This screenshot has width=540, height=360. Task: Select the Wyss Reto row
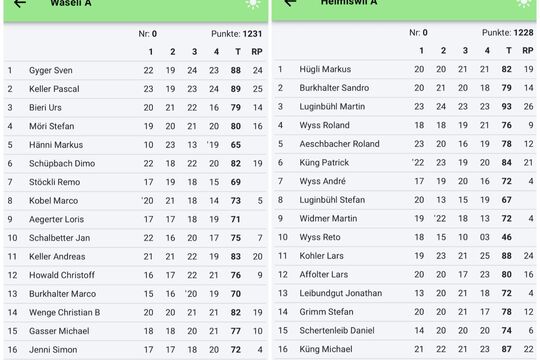[x=405, y=237]
